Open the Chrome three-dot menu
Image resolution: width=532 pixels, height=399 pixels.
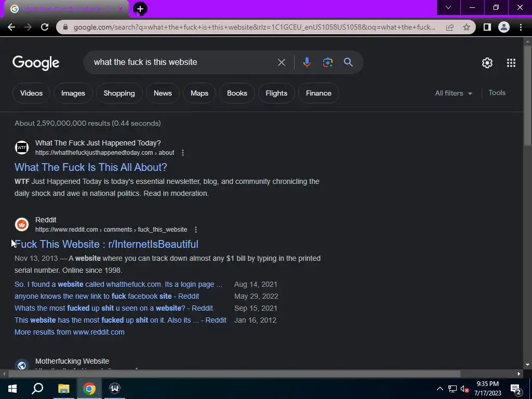pos(521,27)
